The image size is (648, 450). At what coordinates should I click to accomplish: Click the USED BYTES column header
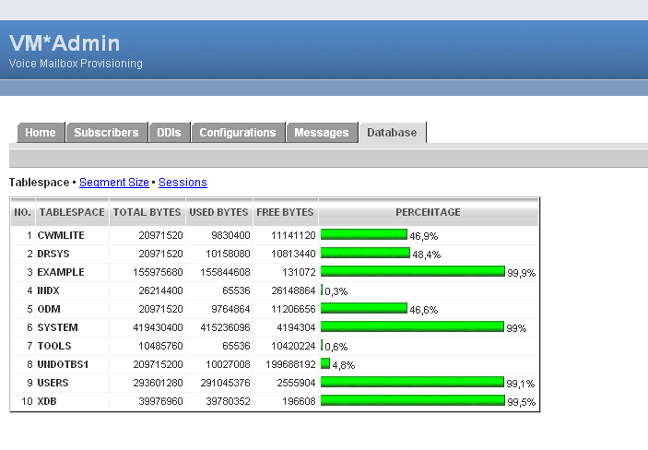(x=219, y=213)
